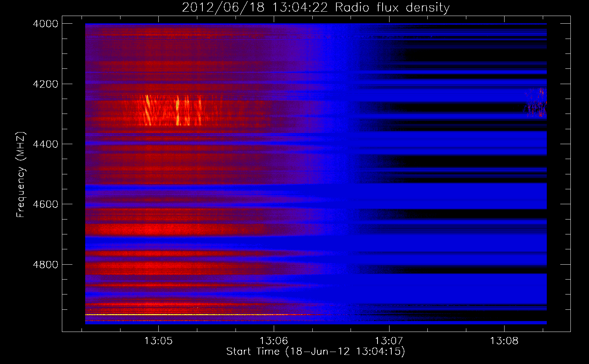
Task: Click the 4200 frequency tick label
Action: pyautogui.click(x=46, y=84)
